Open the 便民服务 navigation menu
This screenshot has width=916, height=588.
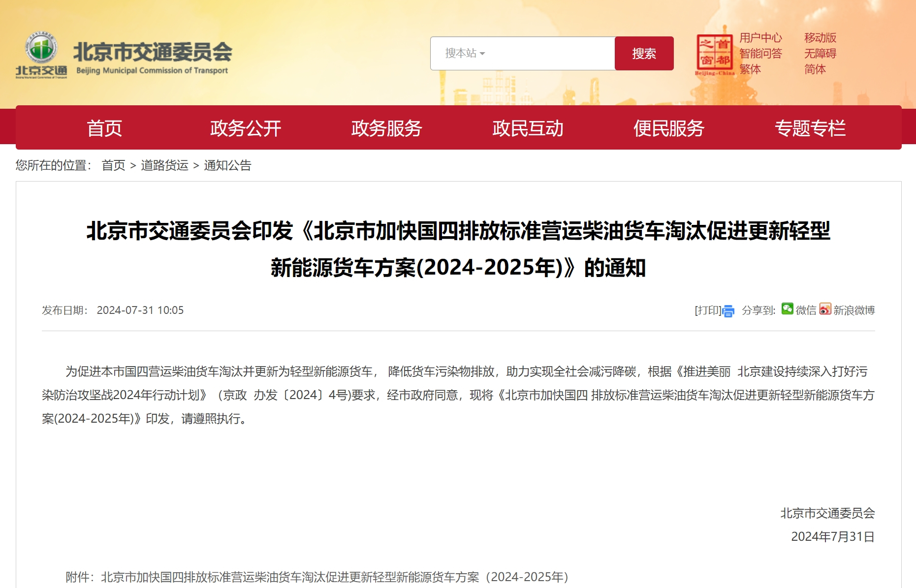point(669,127)
